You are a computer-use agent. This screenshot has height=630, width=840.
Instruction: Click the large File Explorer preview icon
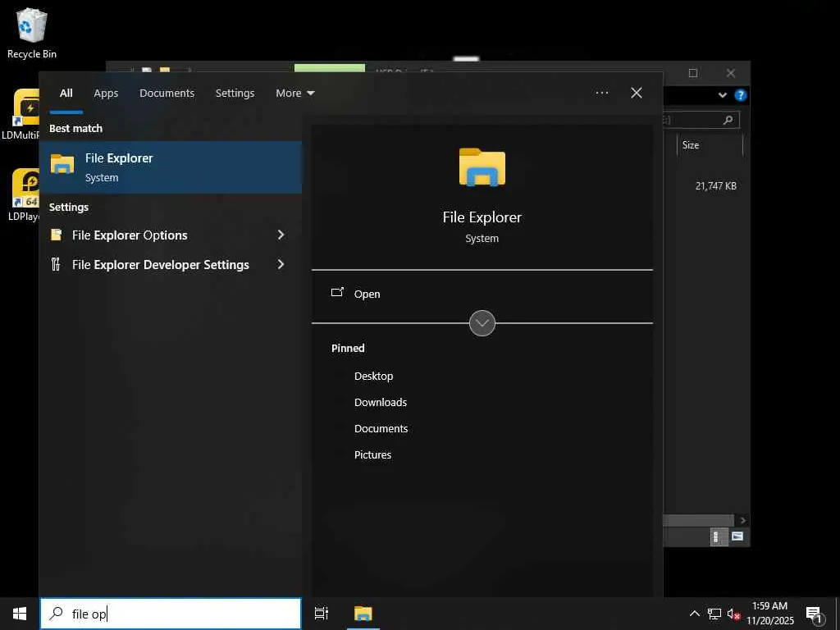coord(482,167)
